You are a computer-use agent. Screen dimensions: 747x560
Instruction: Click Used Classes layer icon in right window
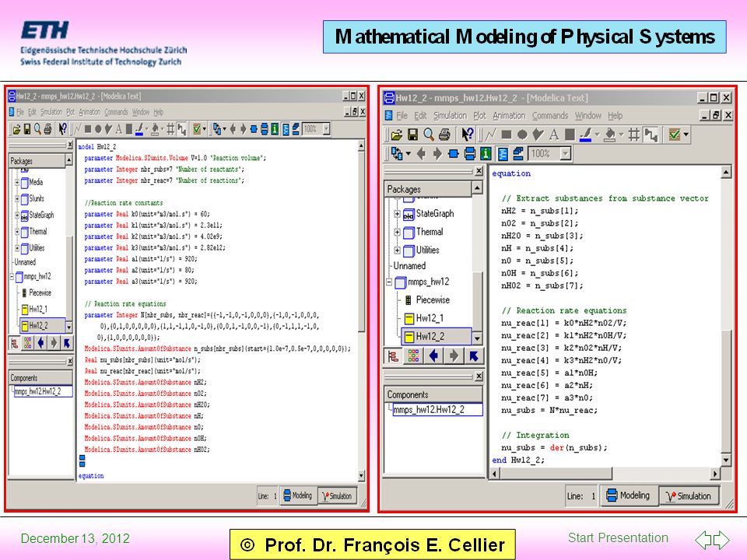518,154
